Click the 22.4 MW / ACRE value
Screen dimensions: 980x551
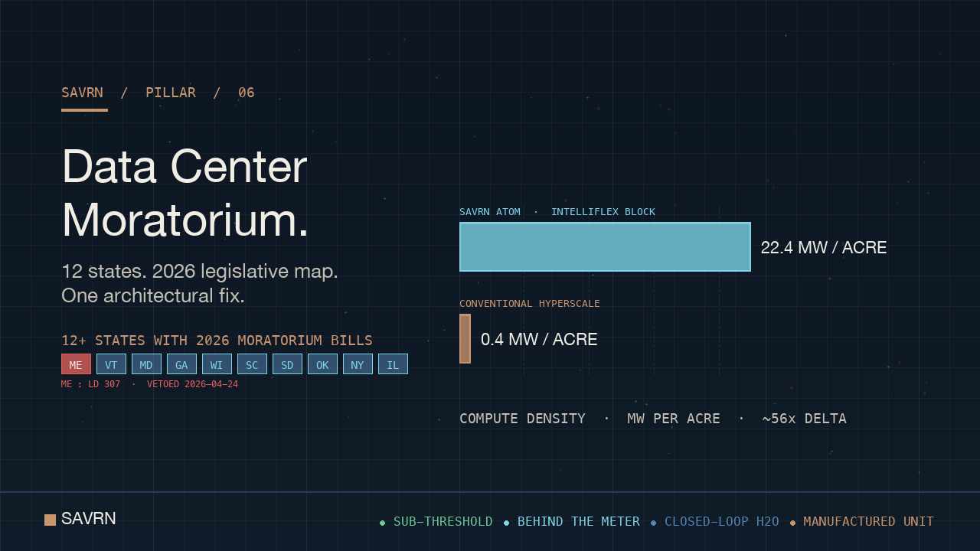(824, 247)
